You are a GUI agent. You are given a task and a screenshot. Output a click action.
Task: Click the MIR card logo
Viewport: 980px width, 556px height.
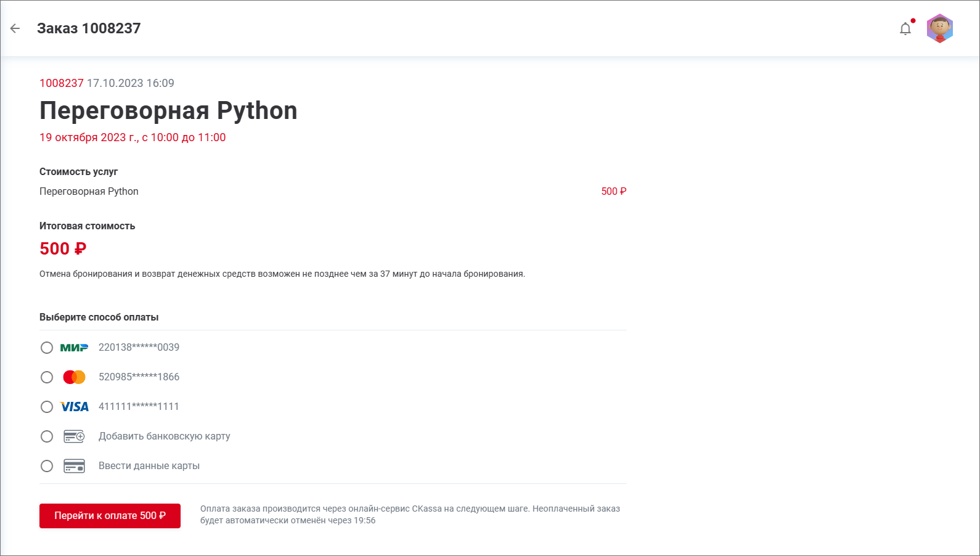pos(74,348)
